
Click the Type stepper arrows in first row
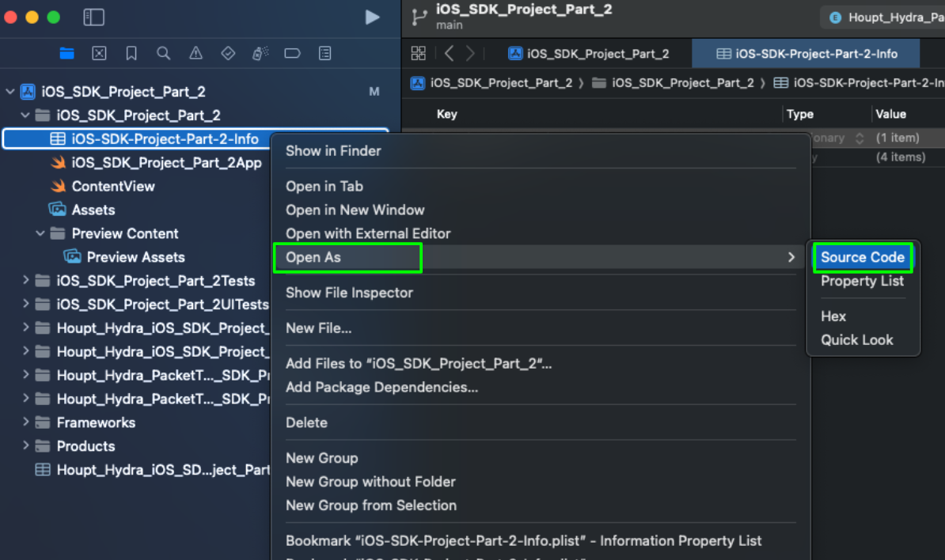click(x=860, y=138)
